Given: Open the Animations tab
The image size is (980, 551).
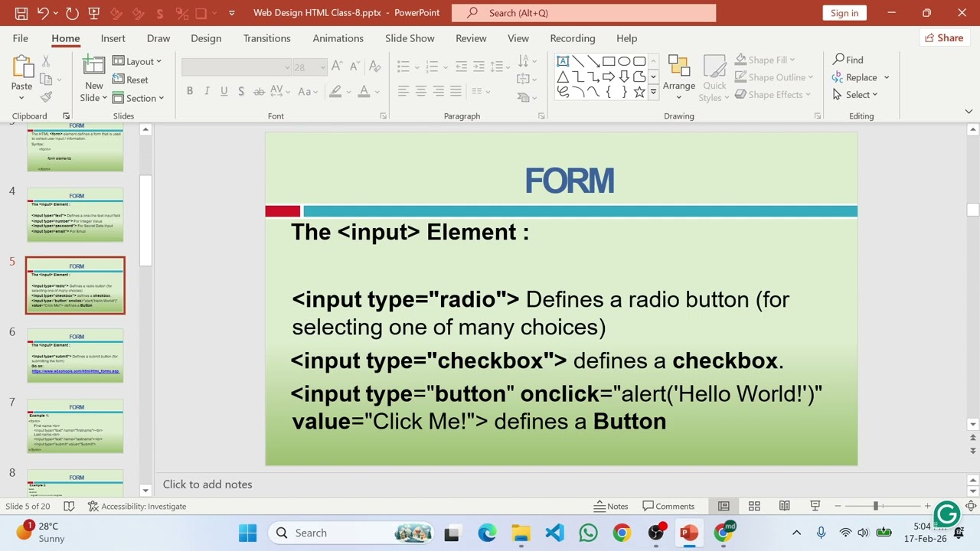Looking at the screenshot, I should point(338,38).
